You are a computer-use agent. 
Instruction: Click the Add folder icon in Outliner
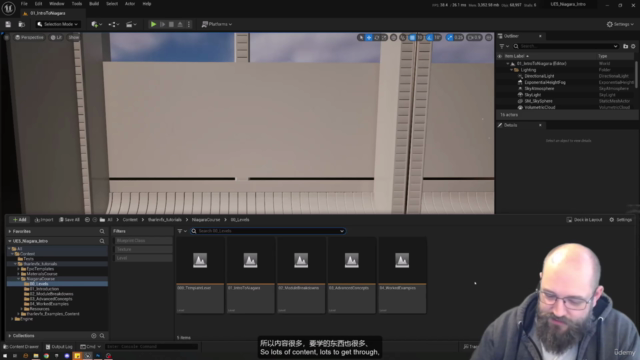(625, 46)
